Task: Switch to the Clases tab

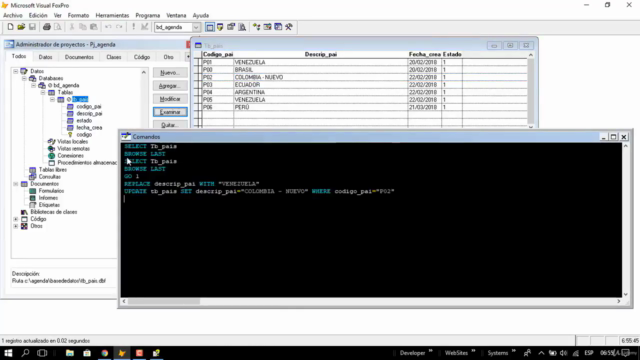Action: [x=114, y=57]
